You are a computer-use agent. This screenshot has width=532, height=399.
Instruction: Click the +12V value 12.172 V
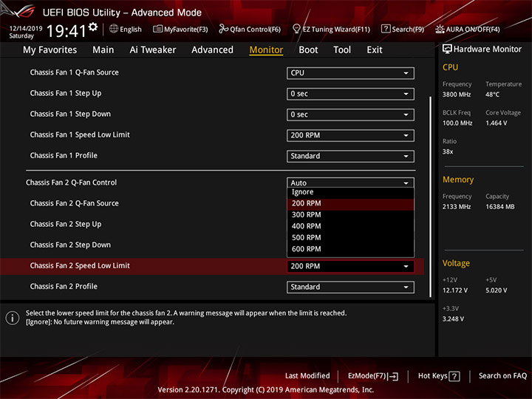pos(455,290)
